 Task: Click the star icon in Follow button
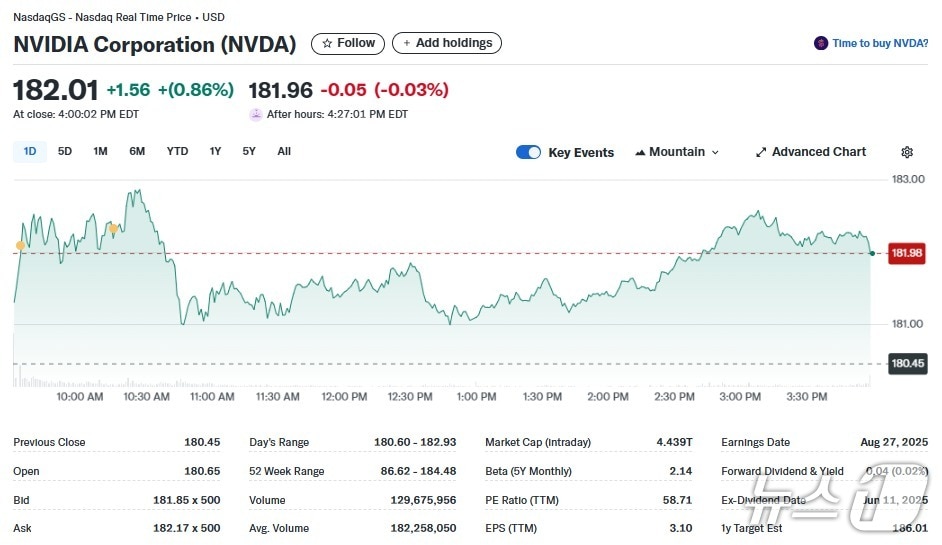[326, 43]
